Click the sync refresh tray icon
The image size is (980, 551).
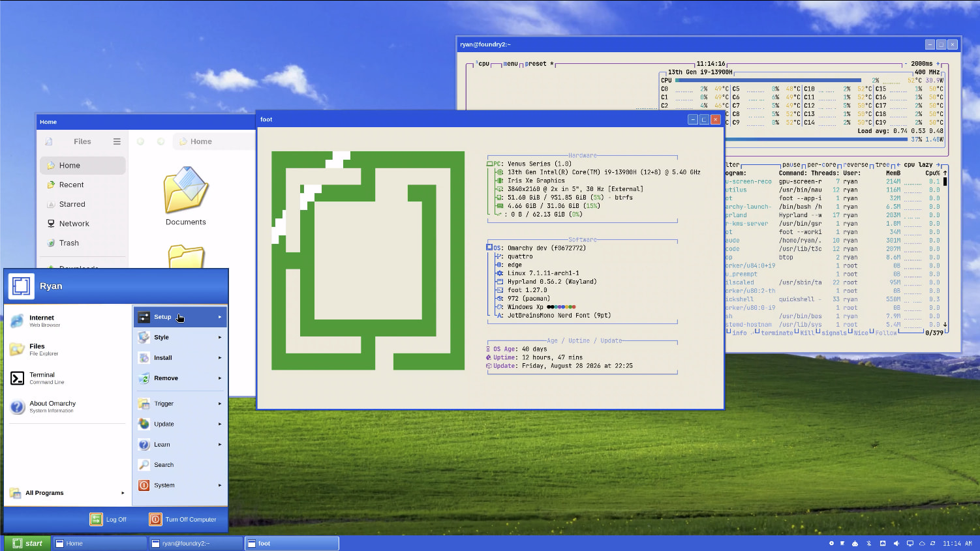tap(932, 543)
